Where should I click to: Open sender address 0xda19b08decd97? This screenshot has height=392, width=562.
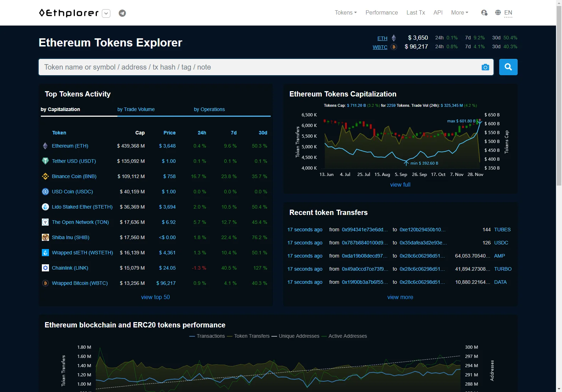[x=365, y=256]
